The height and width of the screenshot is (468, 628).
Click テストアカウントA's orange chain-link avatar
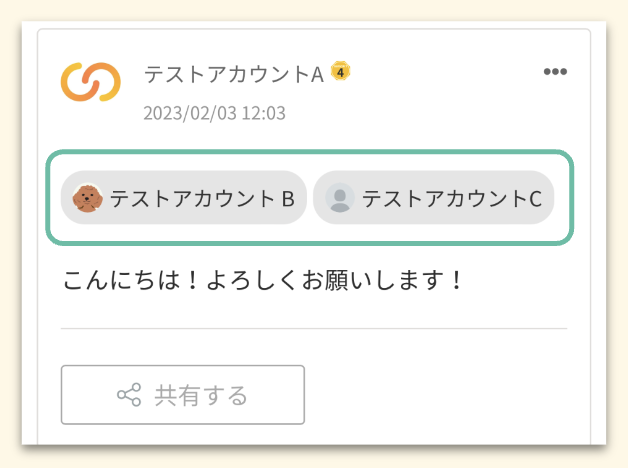[91, 82]
